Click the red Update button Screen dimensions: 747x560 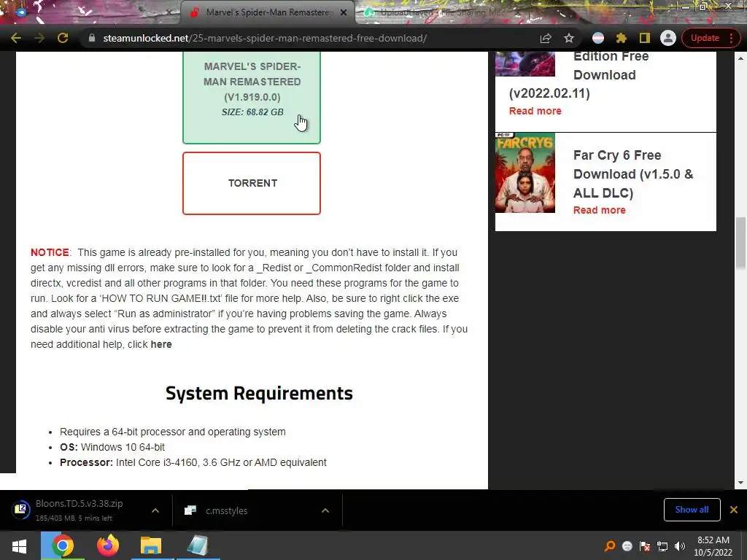(x=705, y=38)
